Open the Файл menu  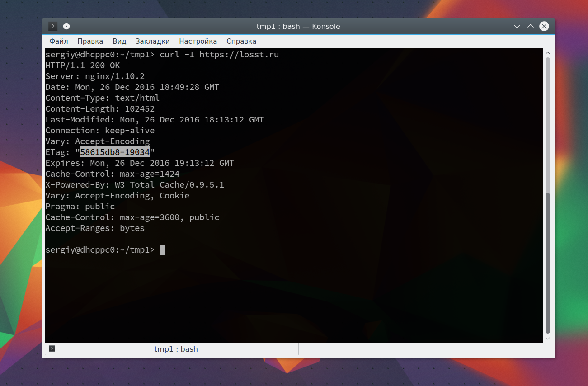[59, 41]
